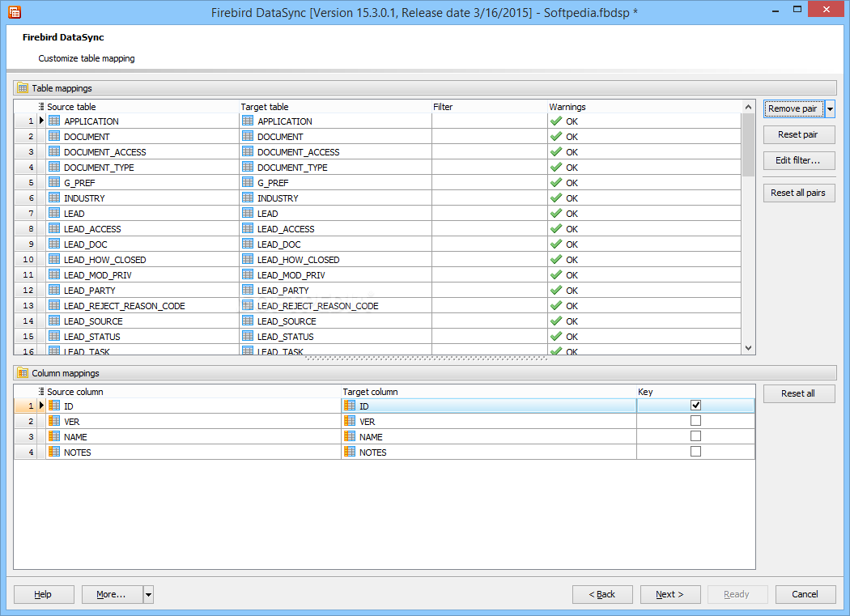Maximize the DataSync window
This screenshot has width=850, height=616.
pyautogui.click(x=797, y=9)
